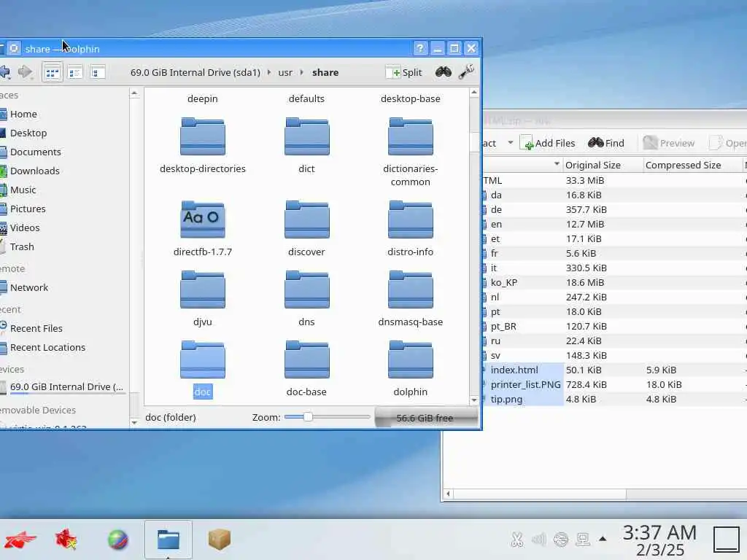The image size is (747, 560).
Task: Select the dolphin folder icon
Action: (x=411, y=359)
